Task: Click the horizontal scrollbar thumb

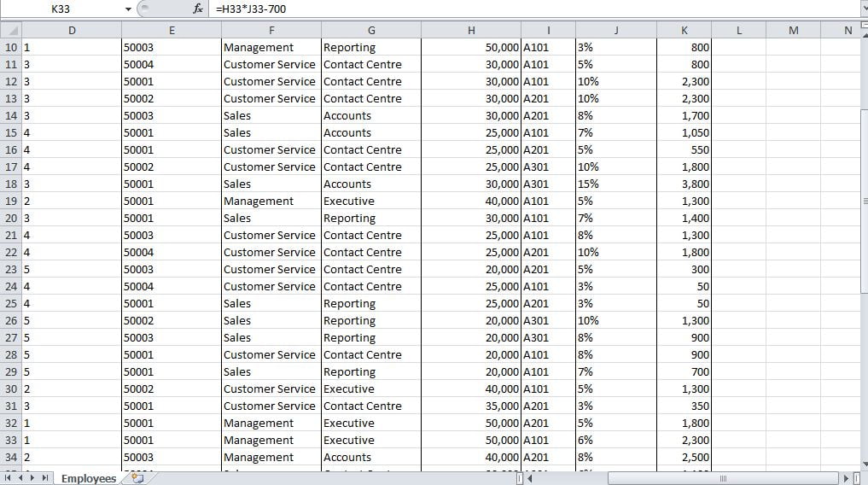Action: [x=723, y=478]
